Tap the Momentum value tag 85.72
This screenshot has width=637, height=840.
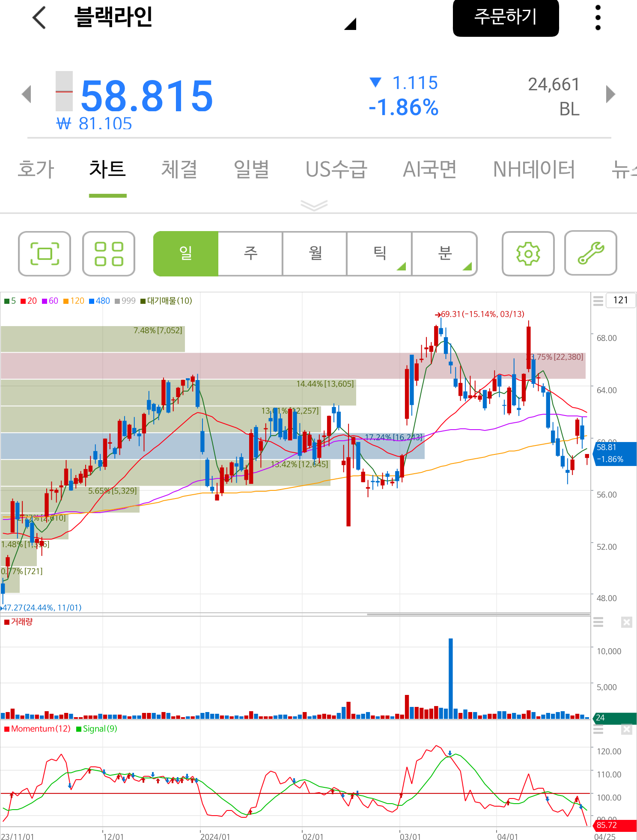tap(614, 825)
